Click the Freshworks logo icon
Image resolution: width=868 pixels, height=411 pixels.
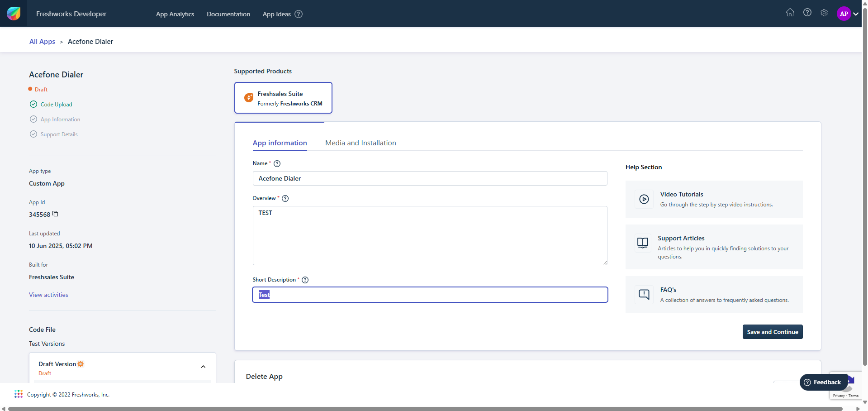tap(14, 14)
